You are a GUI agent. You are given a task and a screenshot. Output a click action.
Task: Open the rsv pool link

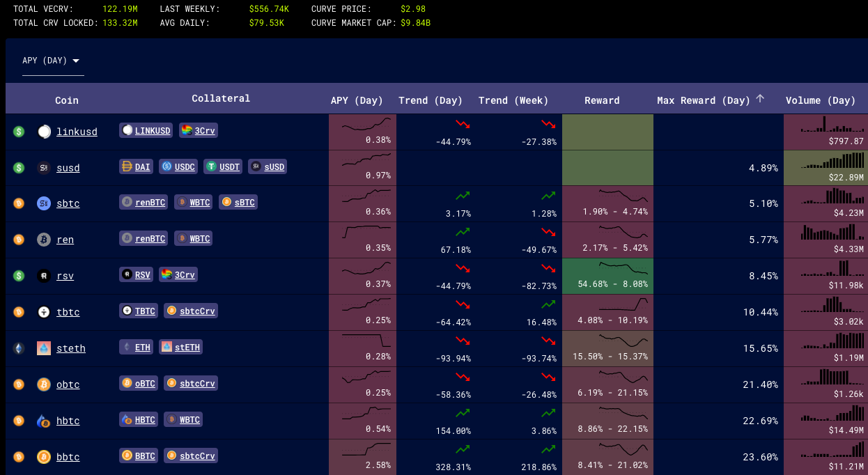click(65, 276)
